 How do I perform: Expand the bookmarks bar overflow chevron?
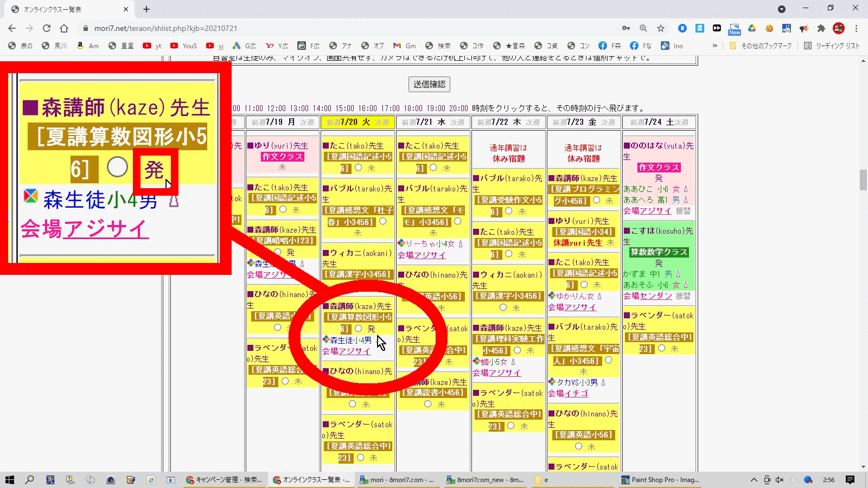pyautogui.click(x=715, y=46)
